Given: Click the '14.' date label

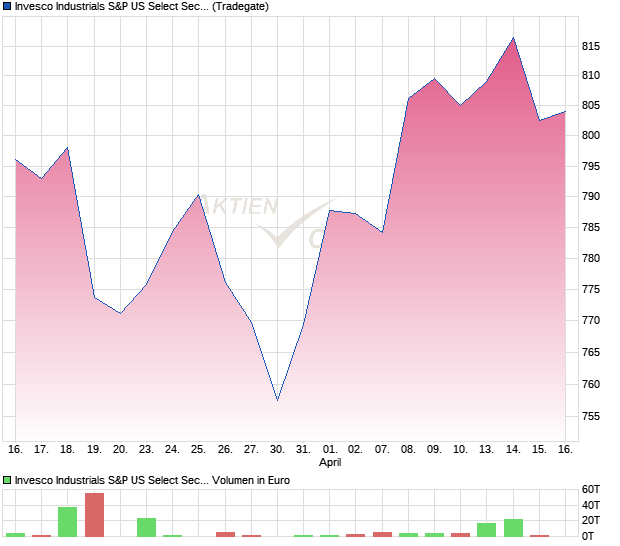Looking at the screenshot, I should 513,450.
